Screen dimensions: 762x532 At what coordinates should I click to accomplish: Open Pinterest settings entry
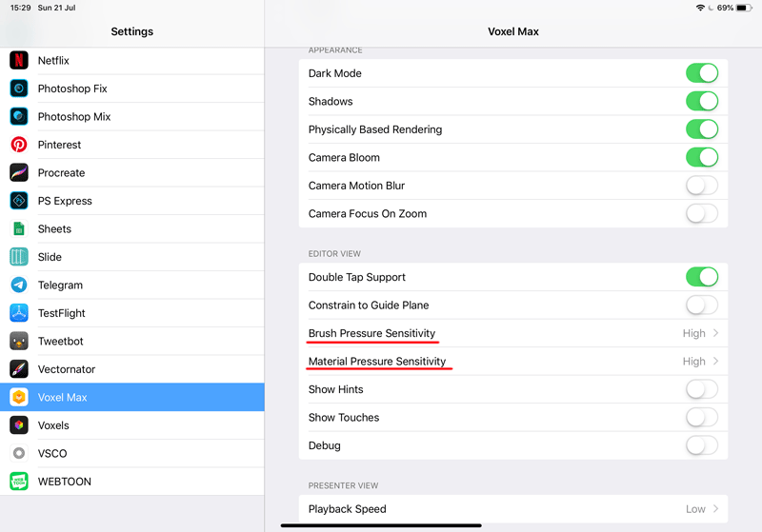132,145
